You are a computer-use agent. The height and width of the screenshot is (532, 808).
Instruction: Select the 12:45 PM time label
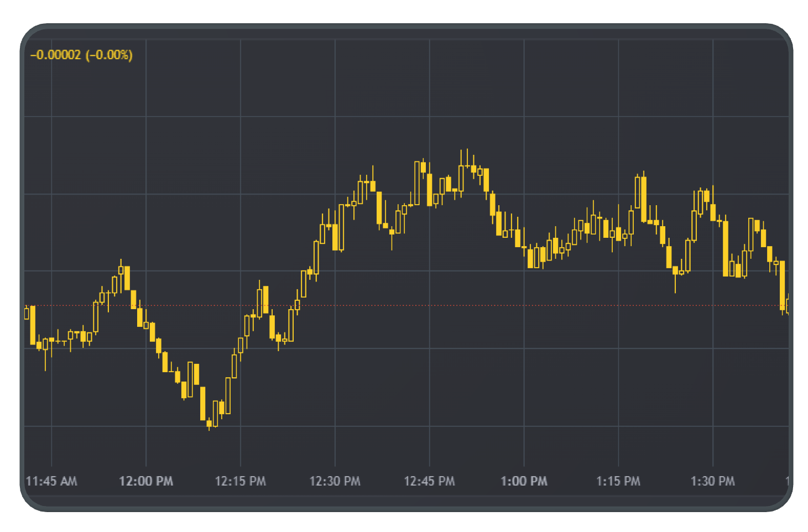point(429,481)
